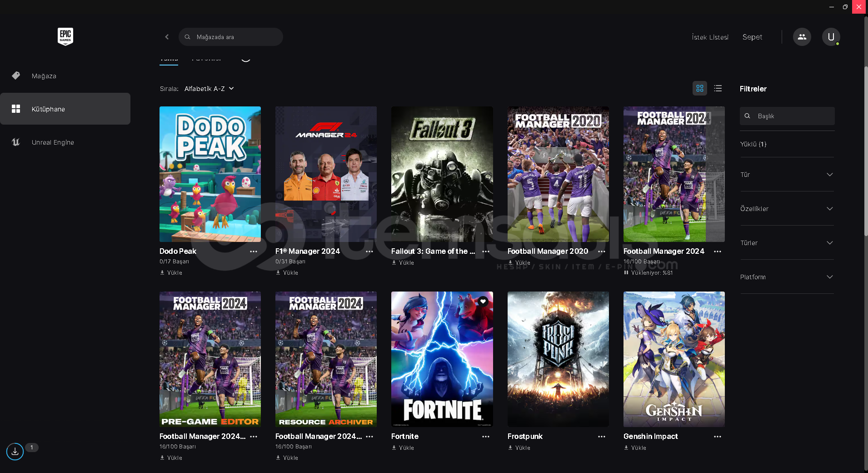Viewport: 868px width, 473px height.
Task: Install F1 Manager 2024 via Yükle
Action: click(287, 273)
